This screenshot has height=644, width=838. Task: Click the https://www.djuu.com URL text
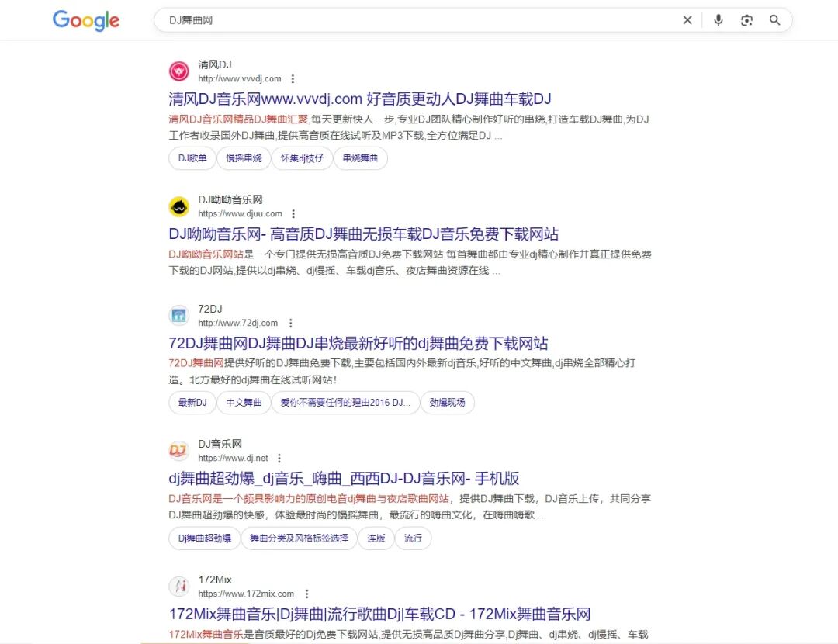[240, 214]
